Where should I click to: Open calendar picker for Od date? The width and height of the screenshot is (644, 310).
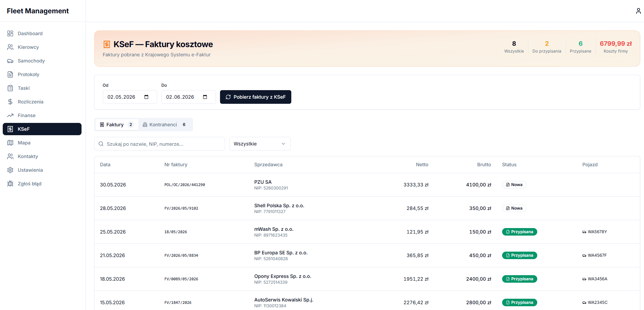click(x=146, y=97)
